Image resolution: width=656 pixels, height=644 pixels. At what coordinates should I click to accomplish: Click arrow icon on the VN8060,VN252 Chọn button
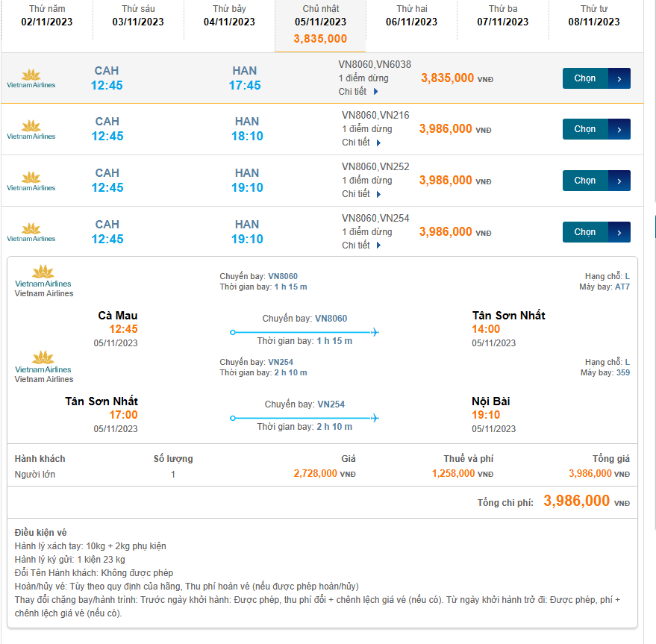(619, 181)
